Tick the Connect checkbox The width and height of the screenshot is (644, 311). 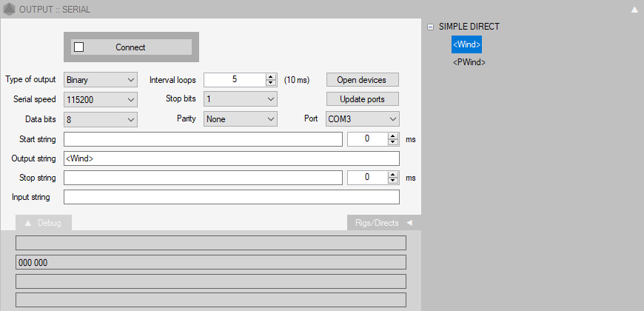pos(79,47)
